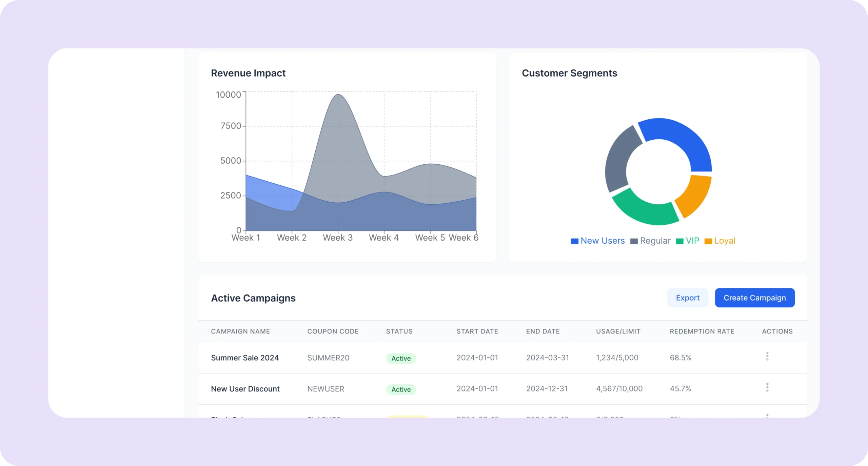The width and height of the screenshot is (868, 466).
Task: Sort by Start Date column header
Action: pyautogui.click(x=477, y=331)
